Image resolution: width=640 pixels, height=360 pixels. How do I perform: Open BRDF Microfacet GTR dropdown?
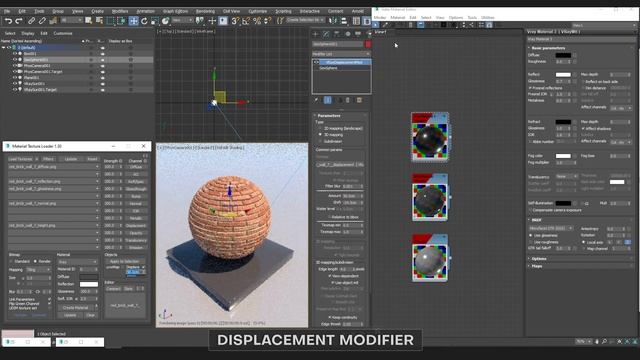point(551,228)
